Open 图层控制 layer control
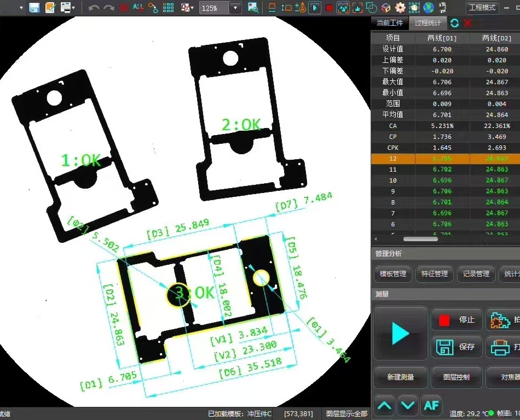This screenshot has width=520, height=420. coord(457,377)
